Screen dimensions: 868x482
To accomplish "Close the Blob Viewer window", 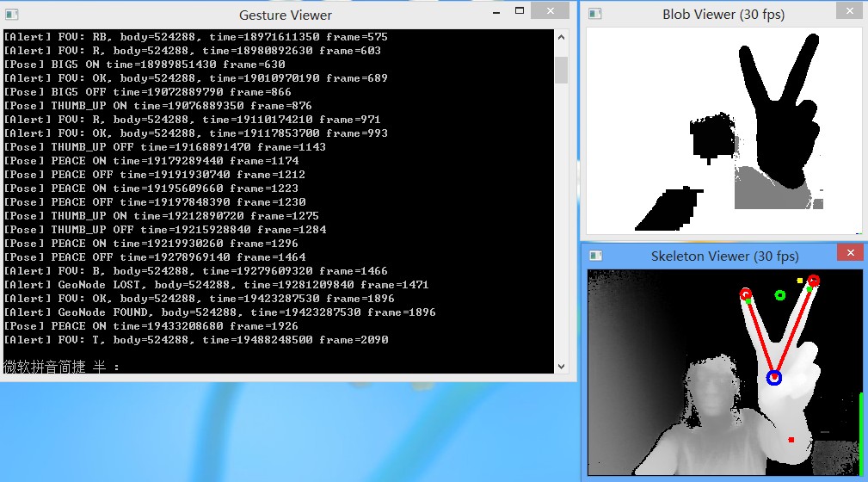I will pyautogui.click(x=850, y=10).
